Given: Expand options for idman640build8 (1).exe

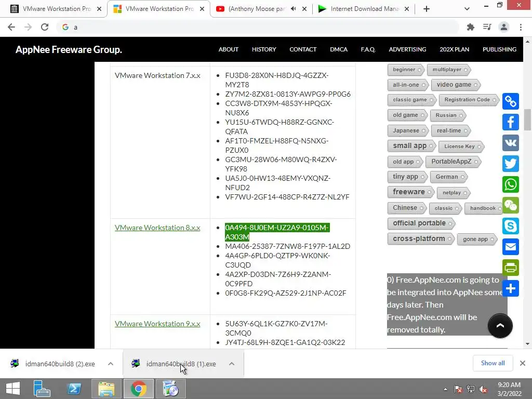Looking at the screenshot, I should pos(232,364).
